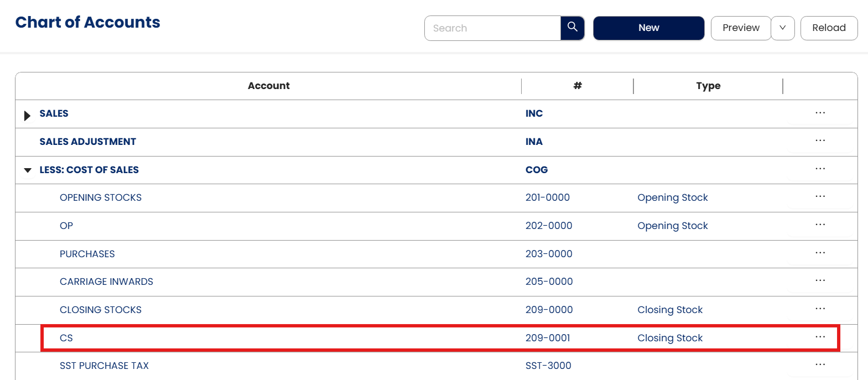Open three-dot menu for CS account row

820,337
